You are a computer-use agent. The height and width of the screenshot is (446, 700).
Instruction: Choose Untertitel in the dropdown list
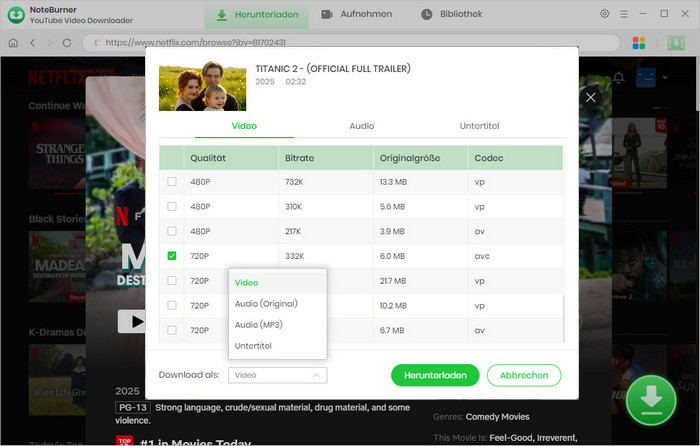click(x=278, y=346)
